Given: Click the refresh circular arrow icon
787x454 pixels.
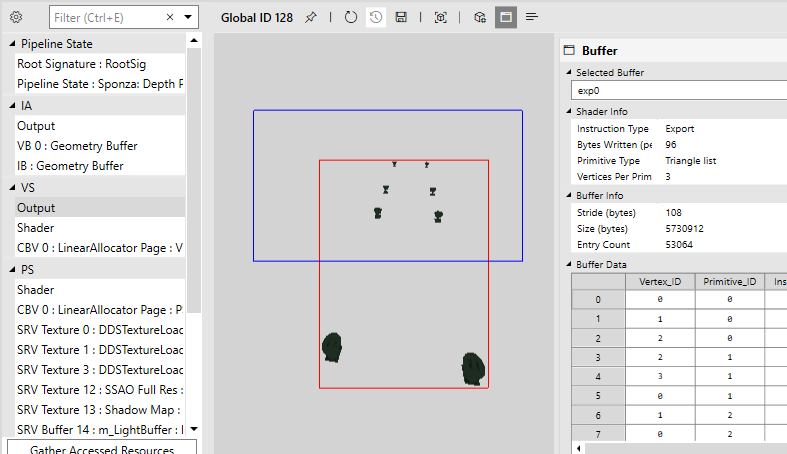Looking at the screenshot, I should point(351,17).
